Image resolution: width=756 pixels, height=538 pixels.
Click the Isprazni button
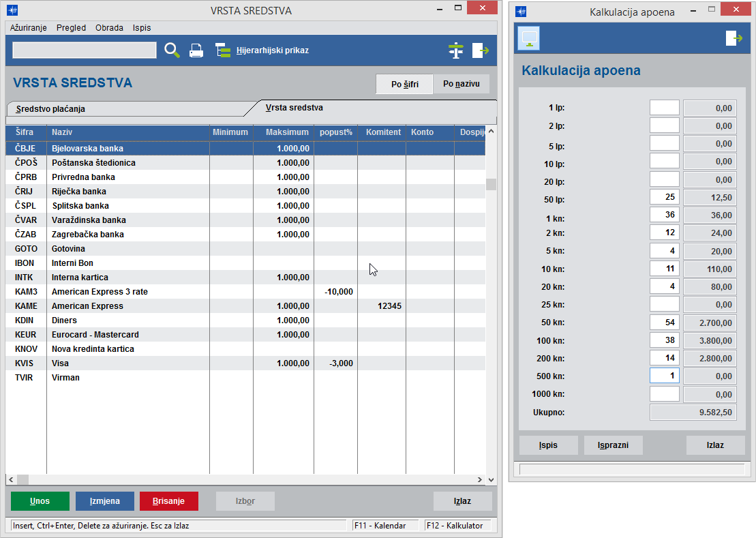613,445
